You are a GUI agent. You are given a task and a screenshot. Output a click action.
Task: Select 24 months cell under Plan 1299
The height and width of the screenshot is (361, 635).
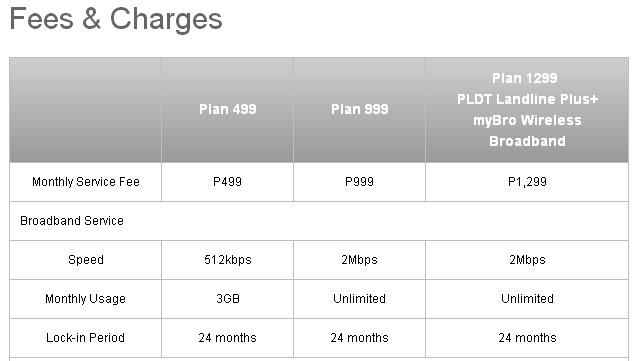click(x=527, y=338)
